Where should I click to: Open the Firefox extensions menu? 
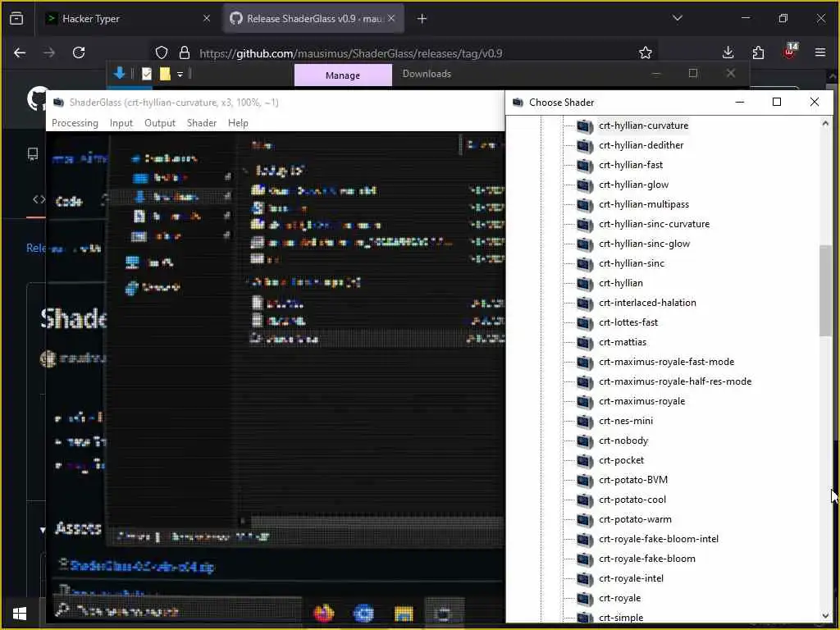(758, 52)
